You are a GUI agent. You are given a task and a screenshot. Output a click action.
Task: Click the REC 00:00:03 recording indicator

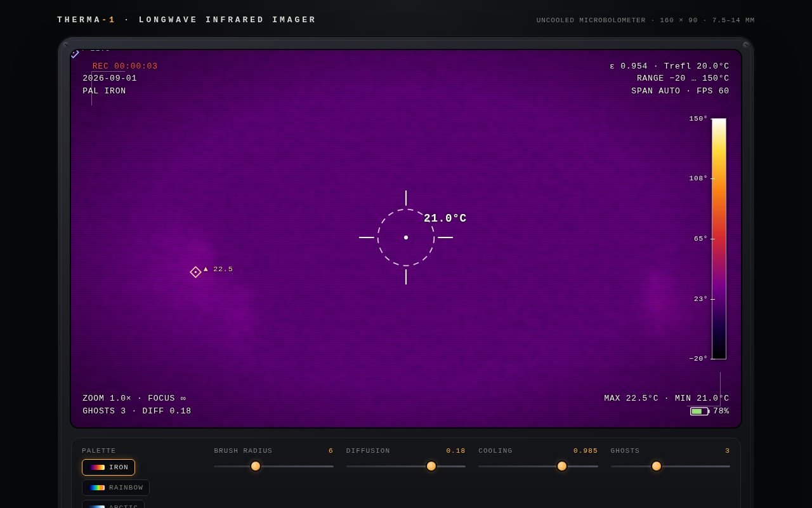pos(125,66)
